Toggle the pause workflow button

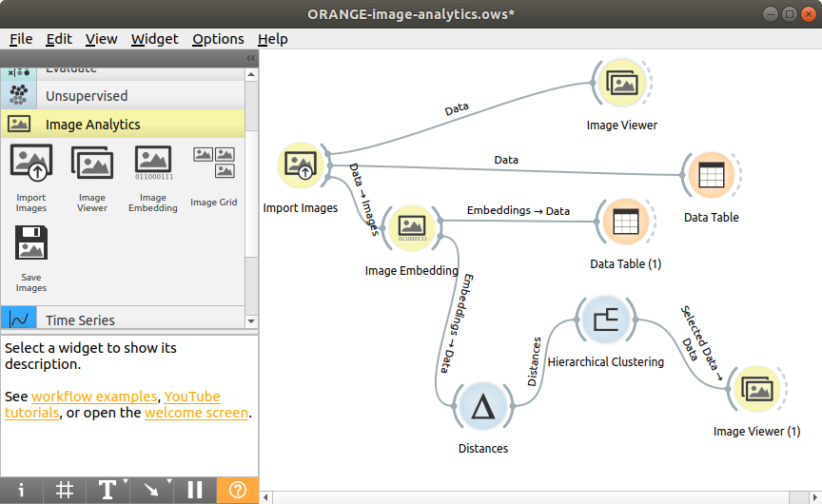195,490
